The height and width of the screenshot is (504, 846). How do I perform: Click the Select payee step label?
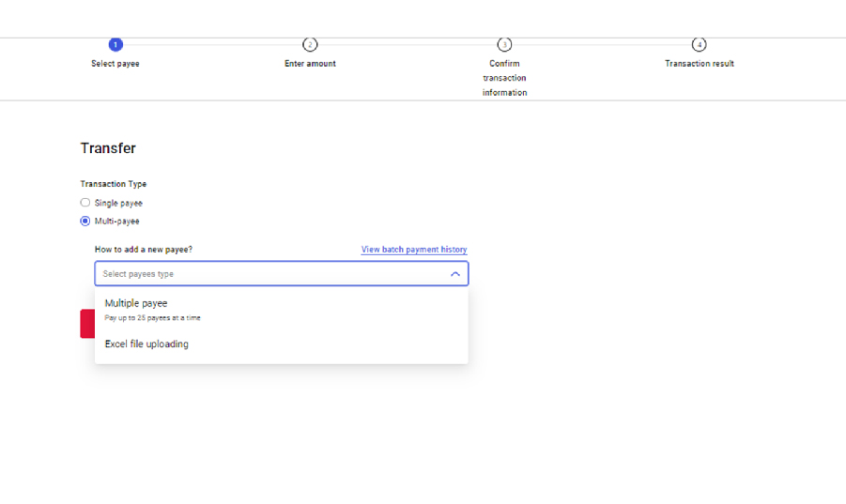pos(115,64)
